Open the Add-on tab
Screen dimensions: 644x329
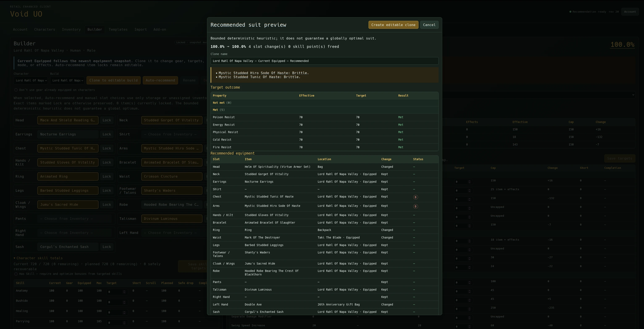pos(160,30)
